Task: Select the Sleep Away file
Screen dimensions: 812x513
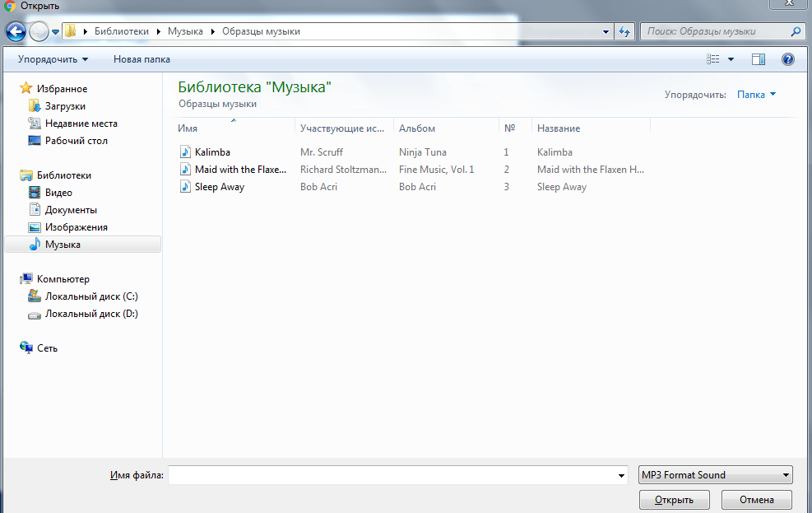Action: [x=220, y=187]
